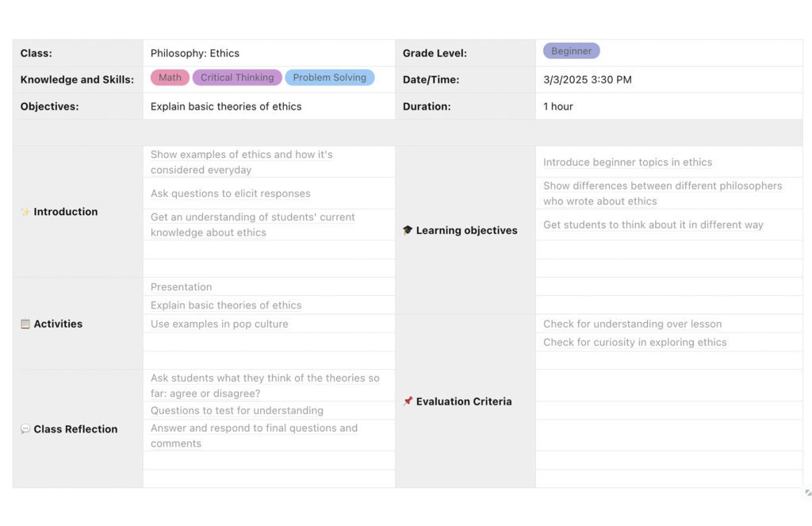The height and width of the screenshot is (526, 812).
Task: Open the 3/3/2025 3:30 PM date field
Action: (x=587, y=79)
